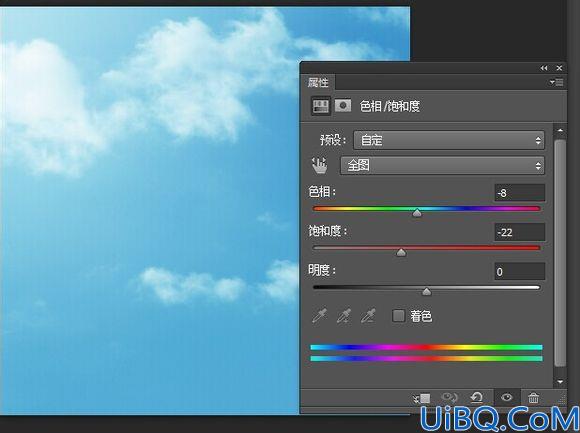Click the Hue/Saturation adjustment icon
This screenshot has height=433, width=580.
pos(320,106)
